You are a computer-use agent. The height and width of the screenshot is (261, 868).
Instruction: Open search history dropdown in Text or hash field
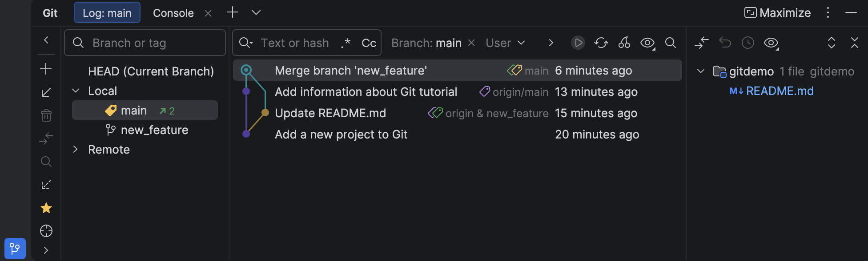[246, 43]
